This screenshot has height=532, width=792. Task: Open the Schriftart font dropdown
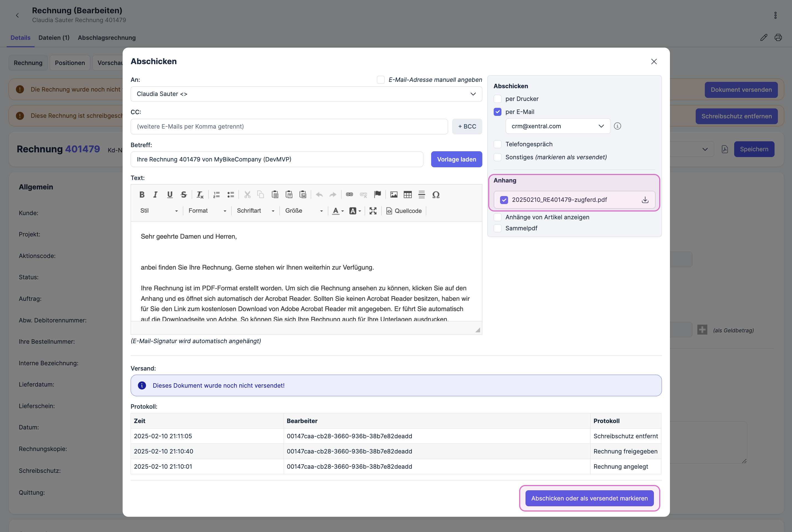click(x=255, y=211)
